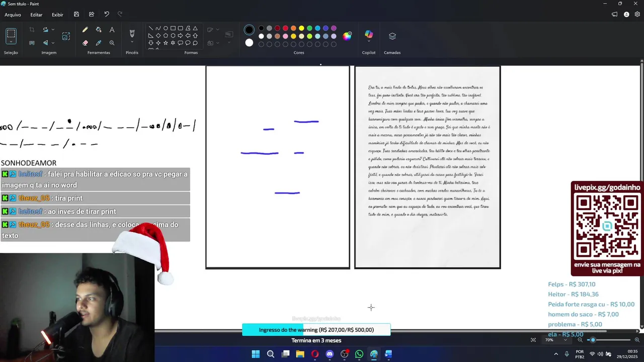644x362 pixels.
Task: Click the Rotate image icon
Action: coord(45,30)
